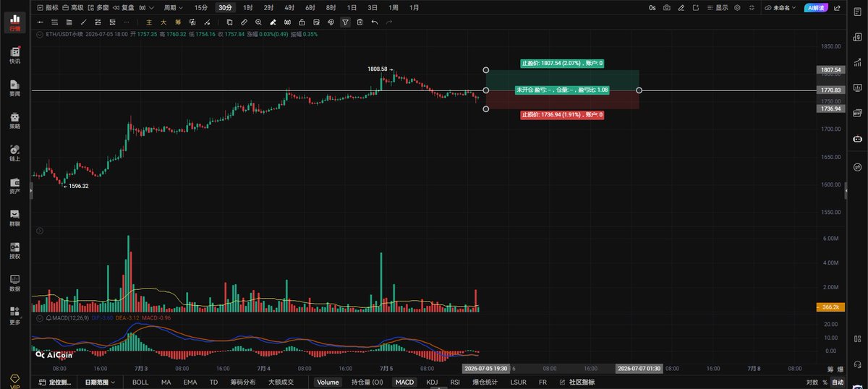The width and height of the screenshot is (868, 389).
Task: Click the 多窗 multi-window button
Action: click(x=97, y=8)
